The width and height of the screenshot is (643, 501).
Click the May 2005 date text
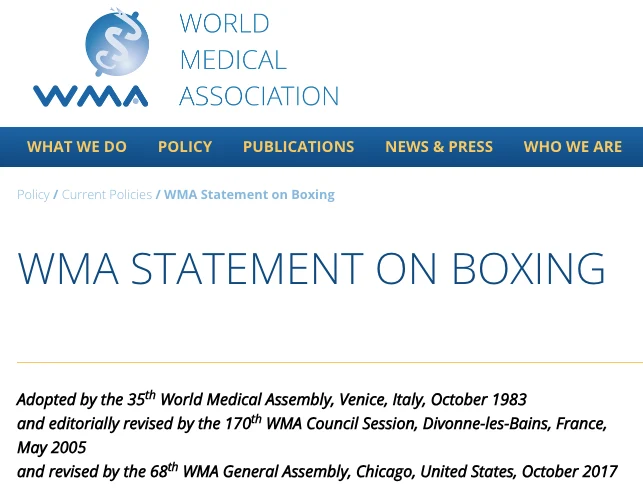pyautogui.click(x=52, y=447)
